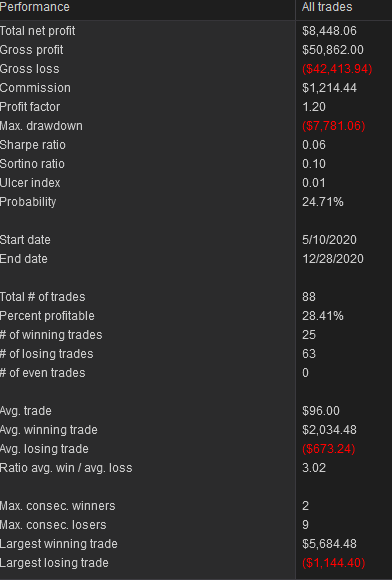Viewport: 392px width, 580px height.
Task: Select the Total net profit value $8,448.06
Action: pyautogui.click(x=329, y=31)
